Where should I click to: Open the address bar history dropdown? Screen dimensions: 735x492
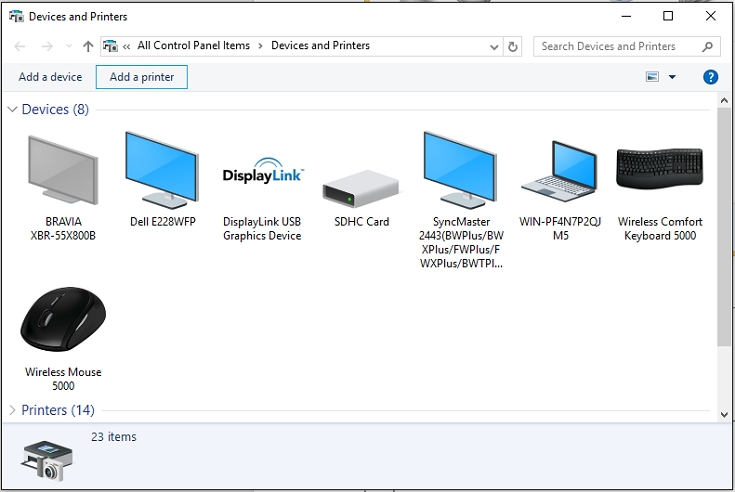point(494,47)
